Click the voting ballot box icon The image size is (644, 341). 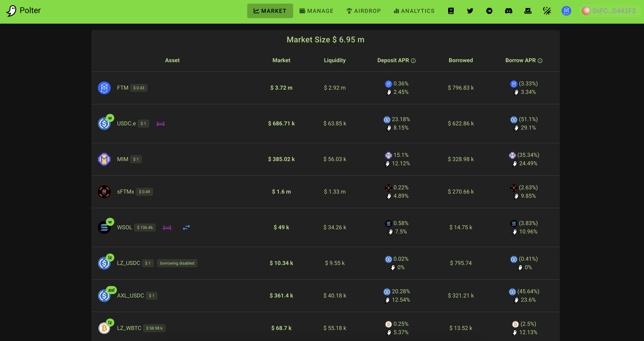[528, 11]
